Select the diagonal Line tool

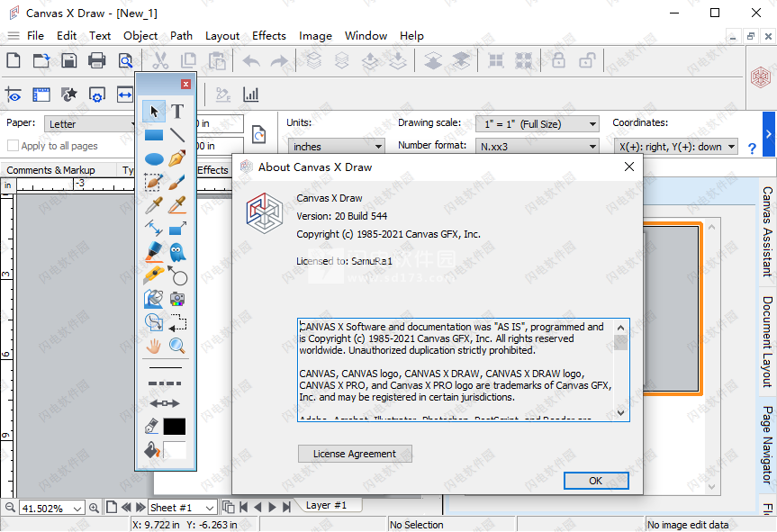click(177, 135)
